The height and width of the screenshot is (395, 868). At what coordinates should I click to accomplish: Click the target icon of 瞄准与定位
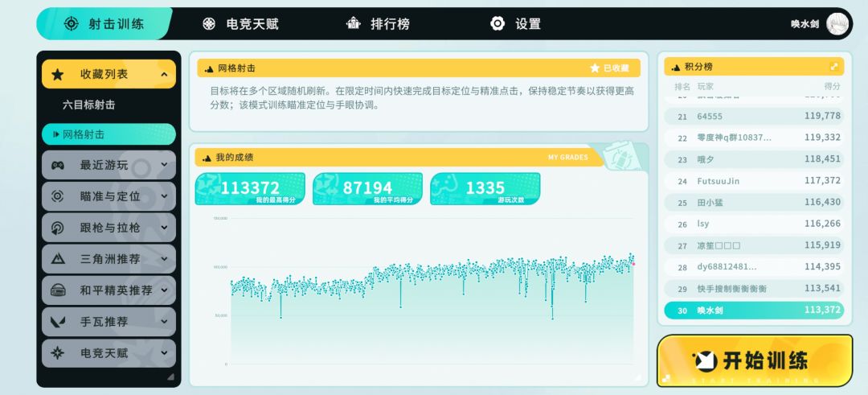pos(58,196)
